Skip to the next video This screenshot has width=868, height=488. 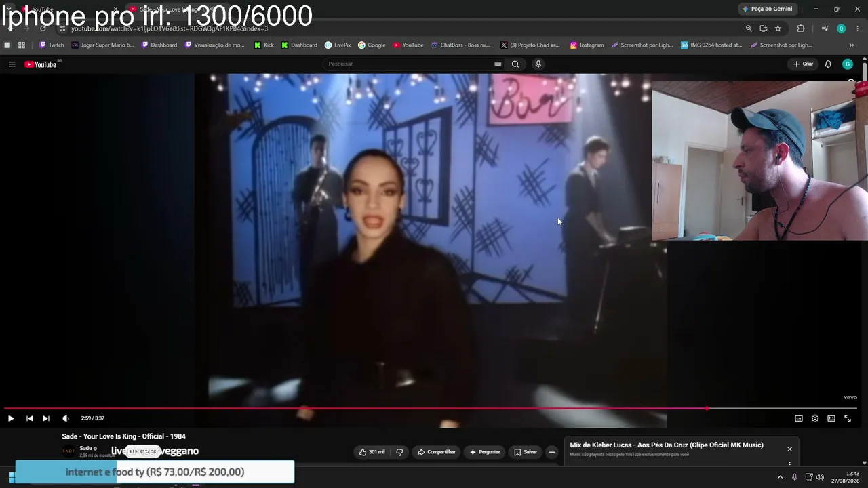coord(46,418)
